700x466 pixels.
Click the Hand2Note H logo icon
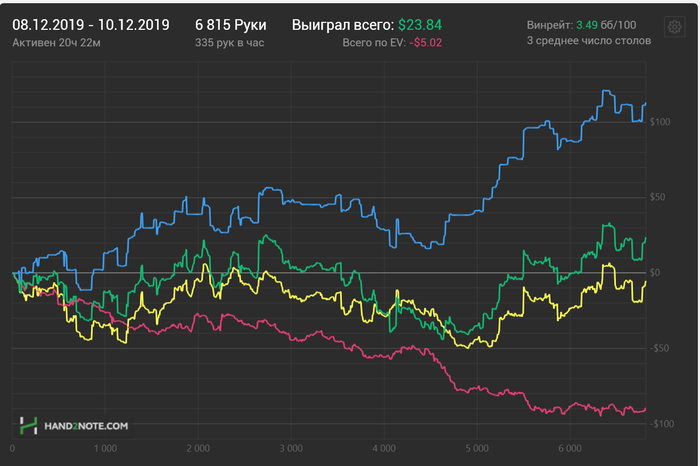(29, 425)
